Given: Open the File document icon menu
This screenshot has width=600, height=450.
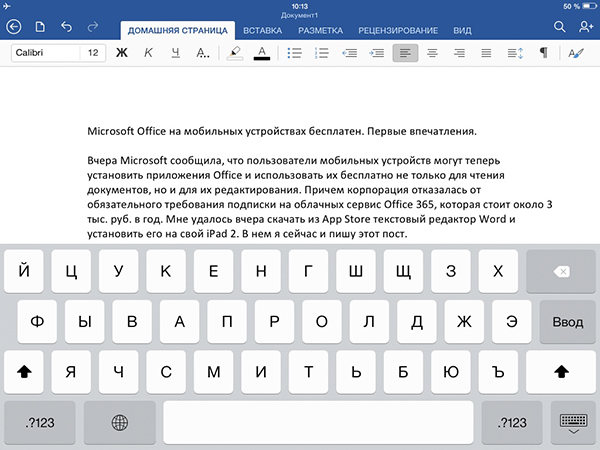Looking at the screenshot, I should pyautogui.click(x=40, y=27).
